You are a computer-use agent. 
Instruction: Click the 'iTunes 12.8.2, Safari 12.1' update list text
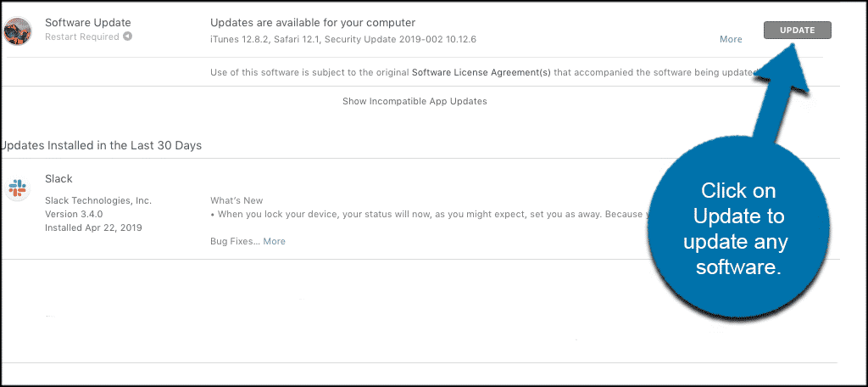tap(343, 39)
